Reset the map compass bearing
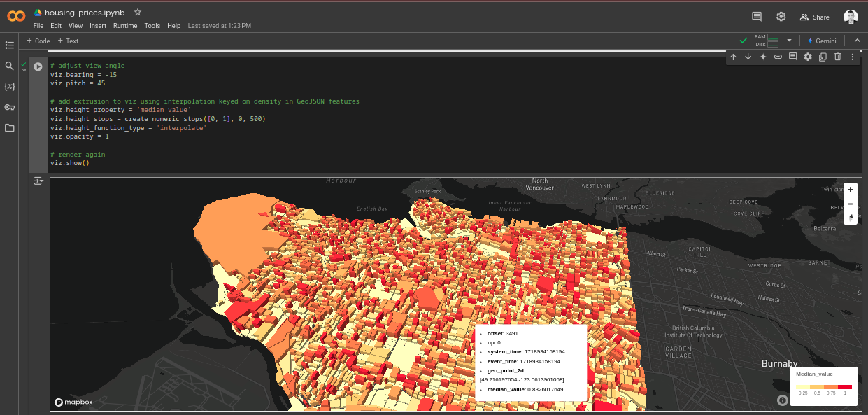The width and height of the screenshot is (868, 415). tap(850, 218)
